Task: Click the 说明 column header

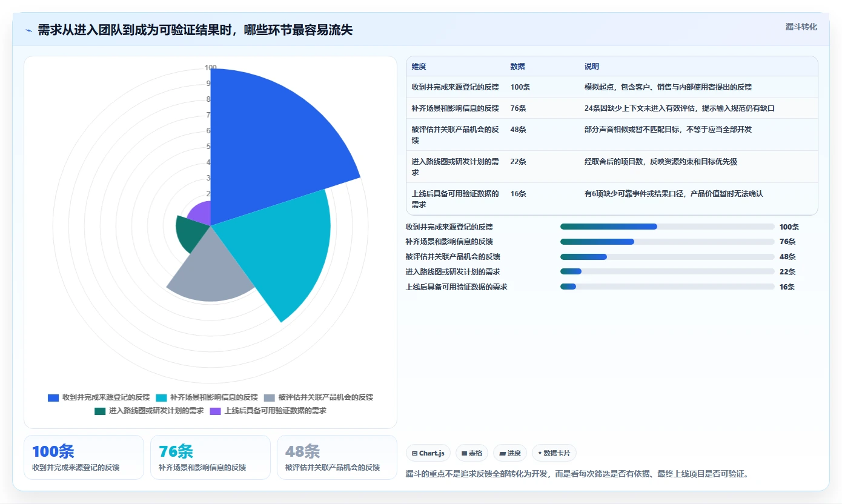Action: [x=592, y=67]
